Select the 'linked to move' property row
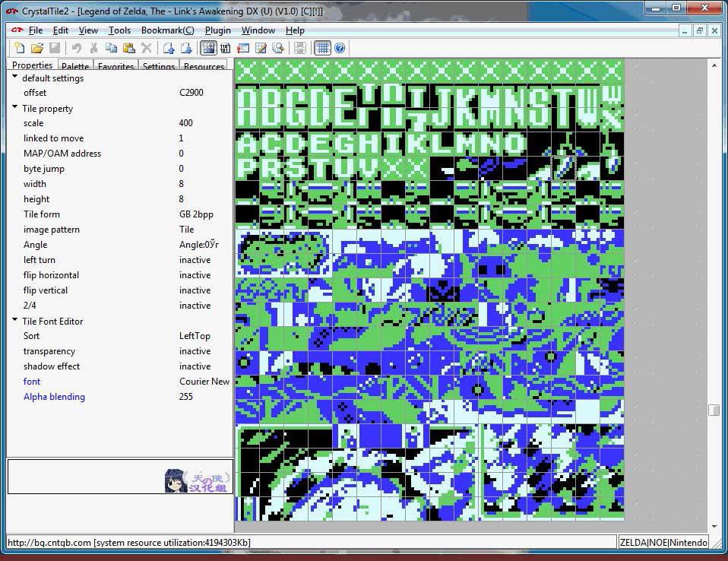 (120, 138)
